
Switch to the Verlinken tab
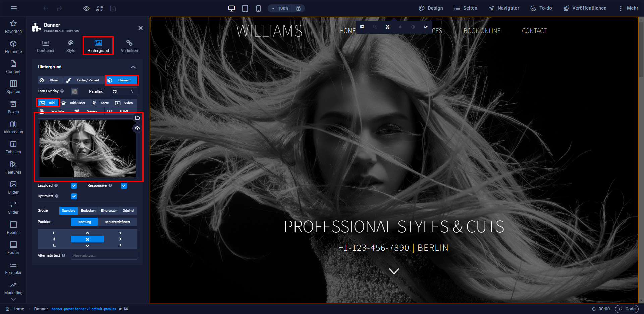pyautogui.click(x=129, y=46)
